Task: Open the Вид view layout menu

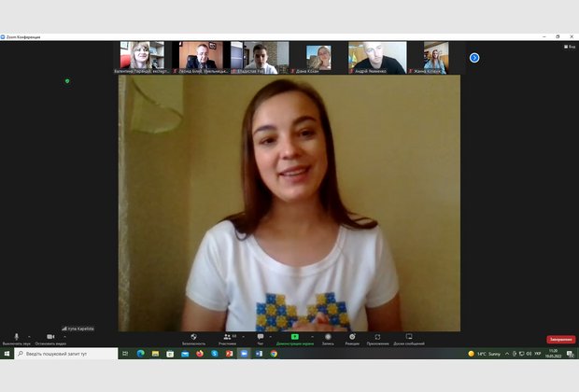Action: 570,47
